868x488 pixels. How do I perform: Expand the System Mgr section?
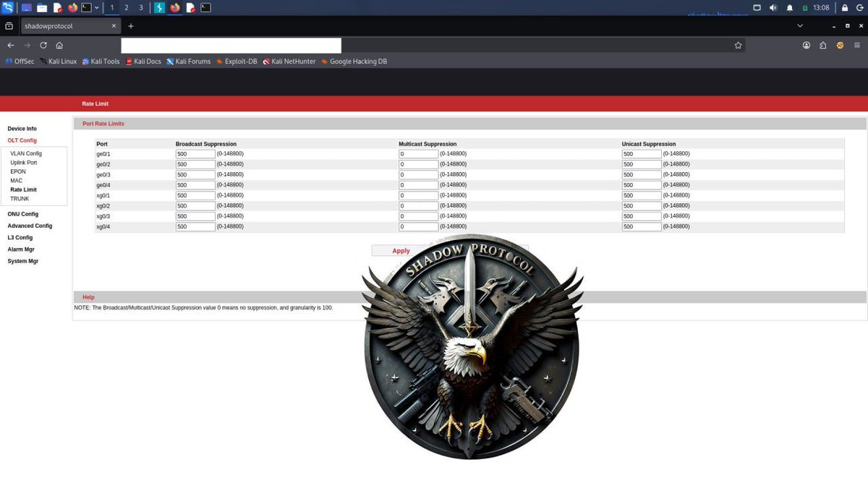click(x=23, y=261)
